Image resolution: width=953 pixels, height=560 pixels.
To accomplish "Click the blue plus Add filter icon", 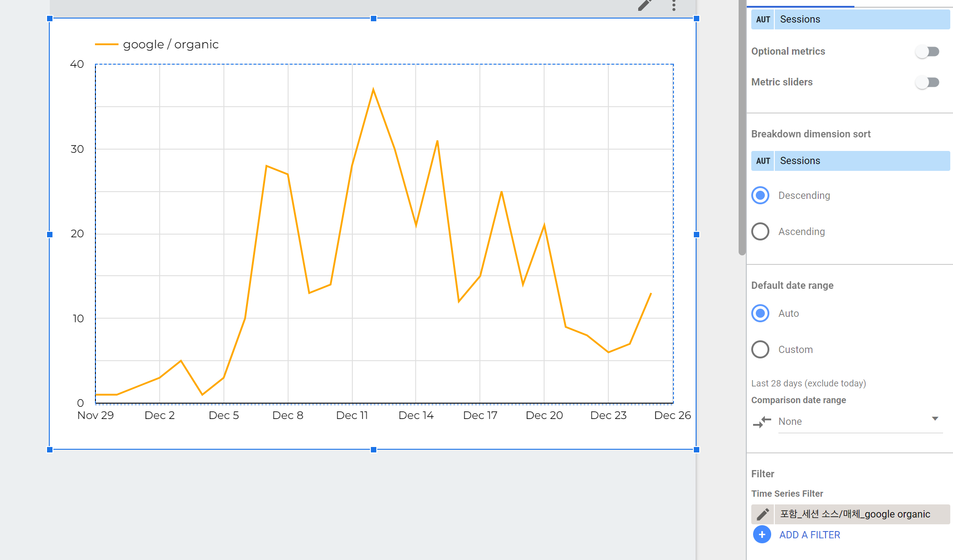I will (x=762, y=535).
